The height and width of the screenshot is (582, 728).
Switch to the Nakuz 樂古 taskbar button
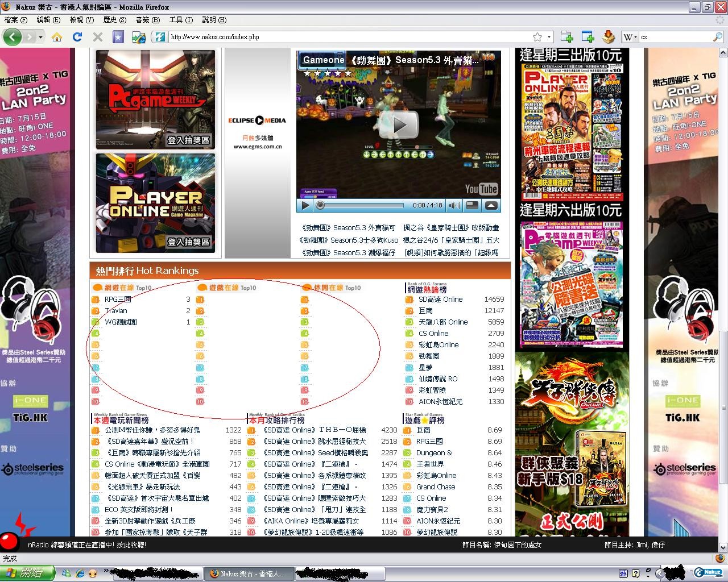249,573
